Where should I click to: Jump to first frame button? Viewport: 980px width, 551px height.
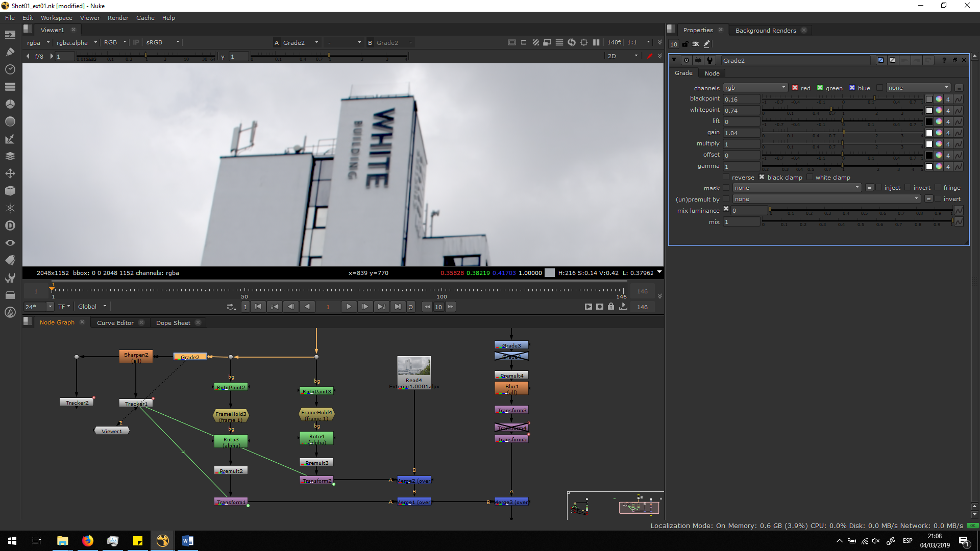pos(258,307)
